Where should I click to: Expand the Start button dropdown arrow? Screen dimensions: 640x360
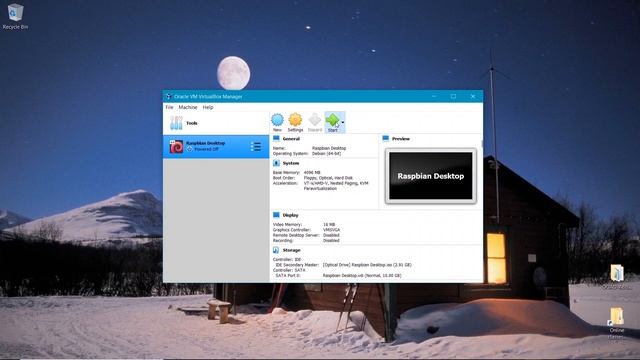(343, 122)
